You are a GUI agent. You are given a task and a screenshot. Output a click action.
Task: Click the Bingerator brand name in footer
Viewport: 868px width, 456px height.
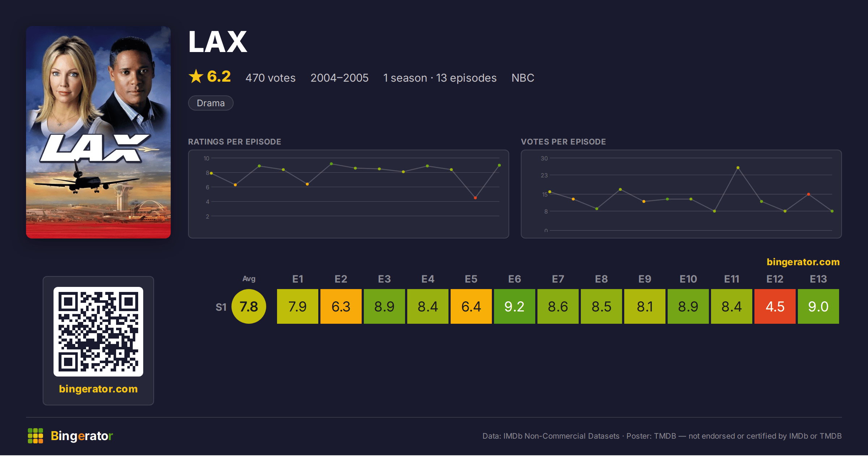[82, 436]
